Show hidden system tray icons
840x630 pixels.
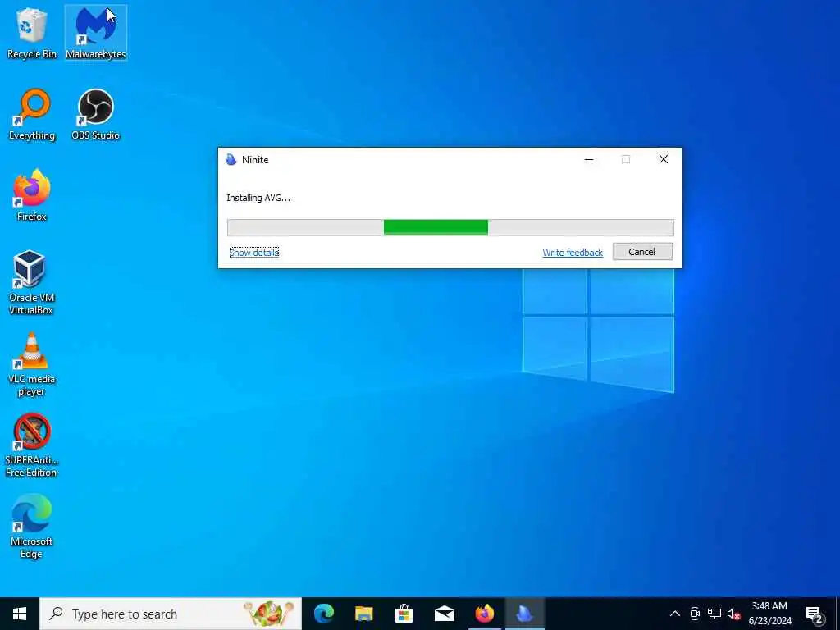click(x=675, y=614)
